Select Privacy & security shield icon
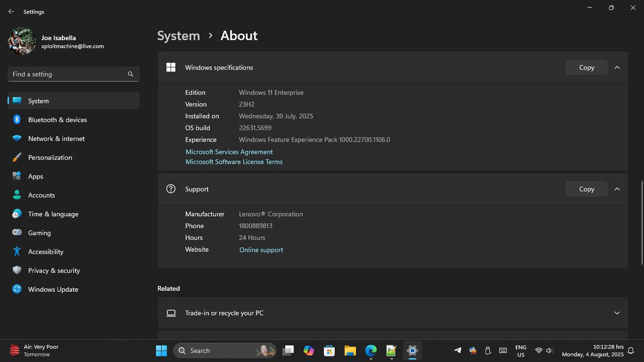 tap(17, 270)
